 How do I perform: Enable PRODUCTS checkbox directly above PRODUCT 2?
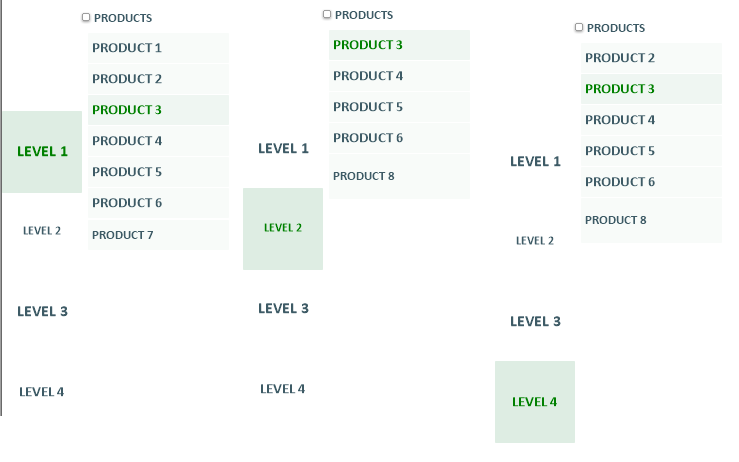pyautogui.click(x=579, y=27)
